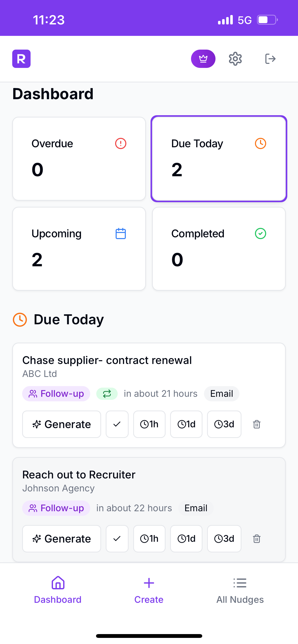Open the premium crown icon
This screenshot has height=644, width=298.
coord(203,59)
